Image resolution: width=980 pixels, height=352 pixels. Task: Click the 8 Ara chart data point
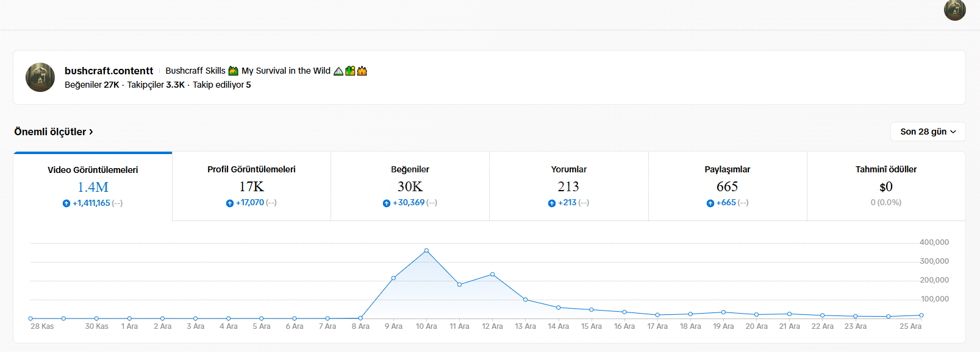(360, 318)
